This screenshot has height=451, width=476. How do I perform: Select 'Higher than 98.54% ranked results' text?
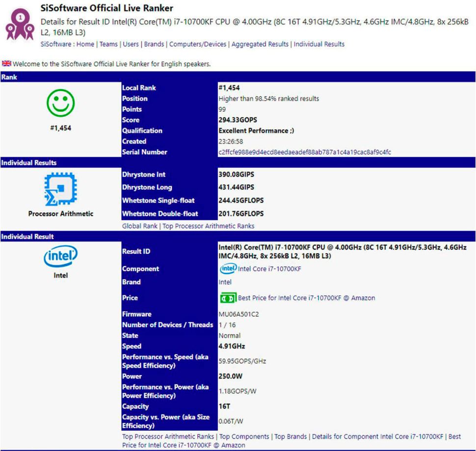coord(268,99)
